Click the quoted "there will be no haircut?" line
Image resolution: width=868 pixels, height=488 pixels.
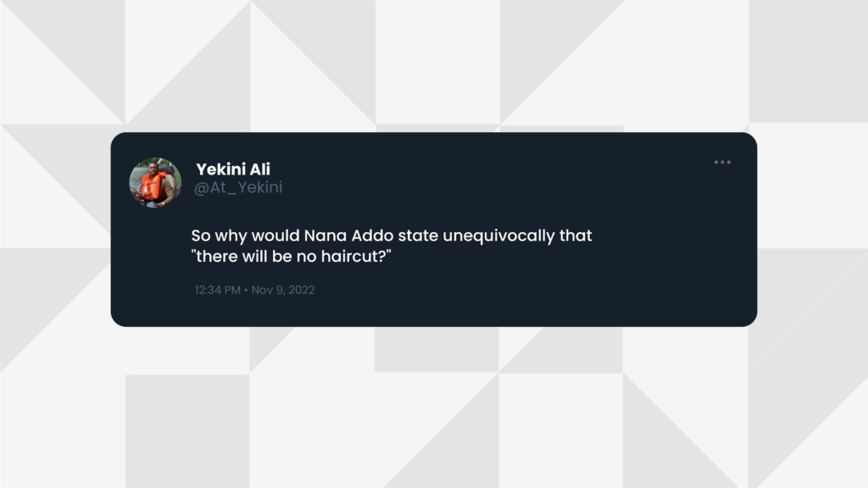tap(292, 257)
